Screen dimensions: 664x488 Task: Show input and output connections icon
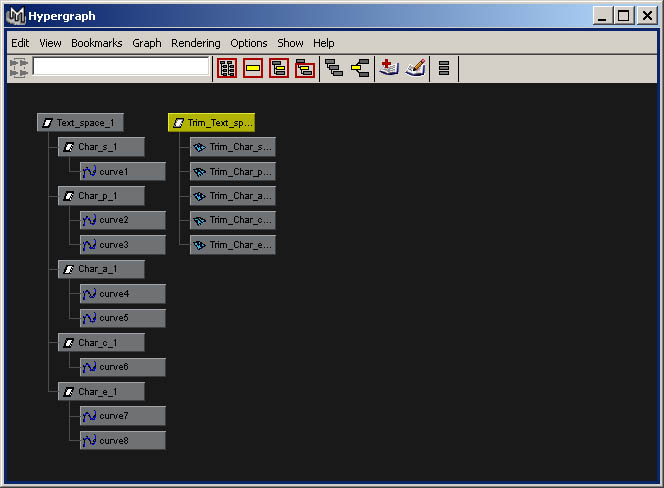point(360,68)
